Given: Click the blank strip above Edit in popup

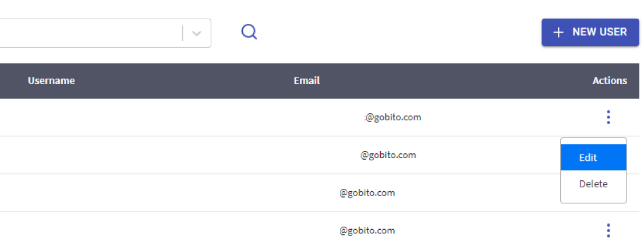Looking at the screenshot, I should coord(593,141).
